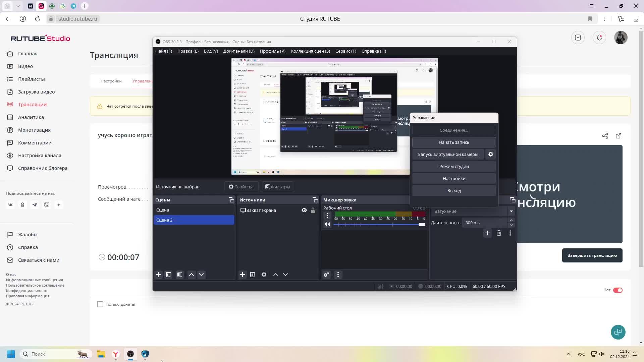Click Начать запись button
The image size is (644, 362).
(x=454, y=142)
